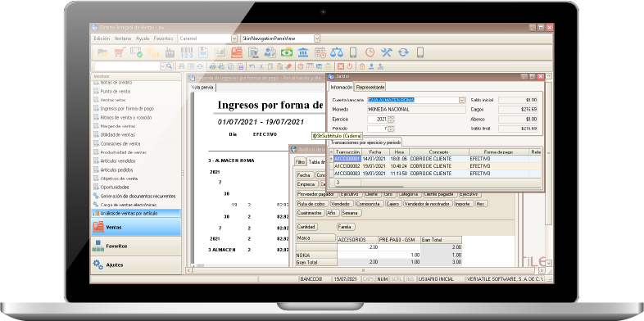644x321 pixels.
Task: Select the red clock icon in toolbar
Action: [x=370, y=52]
